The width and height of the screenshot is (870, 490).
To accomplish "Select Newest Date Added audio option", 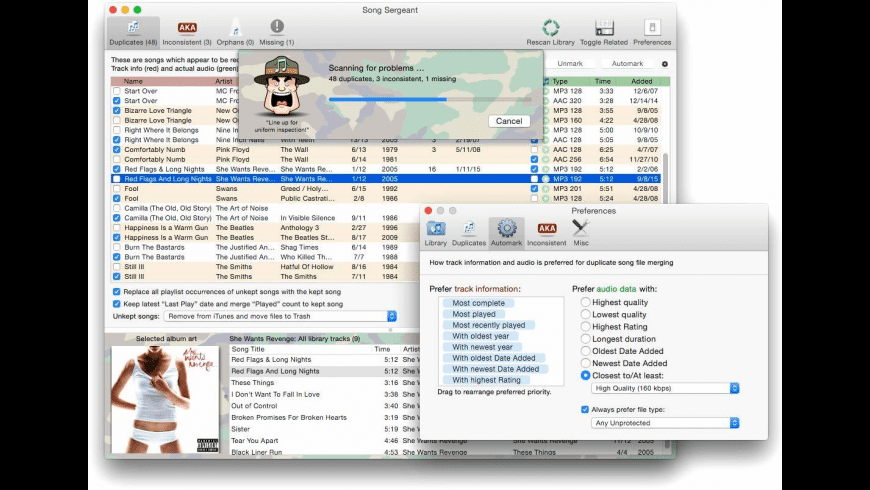I will coord(585,363).
